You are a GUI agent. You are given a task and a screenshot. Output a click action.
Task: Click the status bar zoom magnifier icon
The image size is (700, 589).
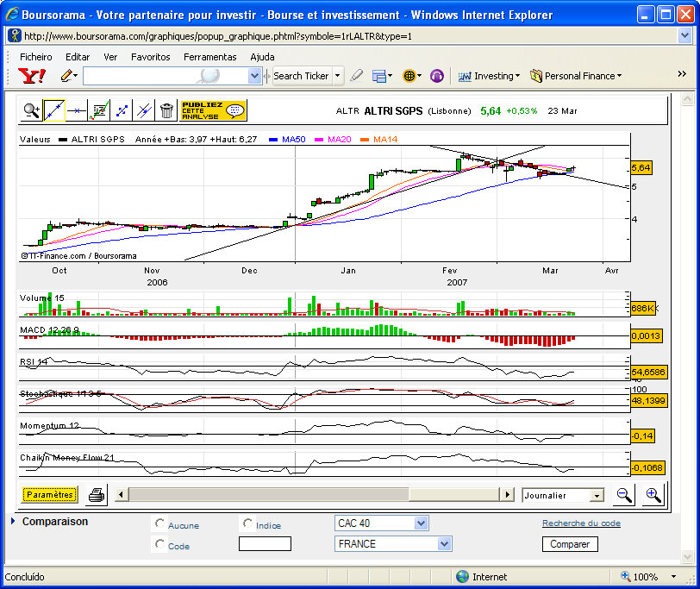[x=626, y=576]
